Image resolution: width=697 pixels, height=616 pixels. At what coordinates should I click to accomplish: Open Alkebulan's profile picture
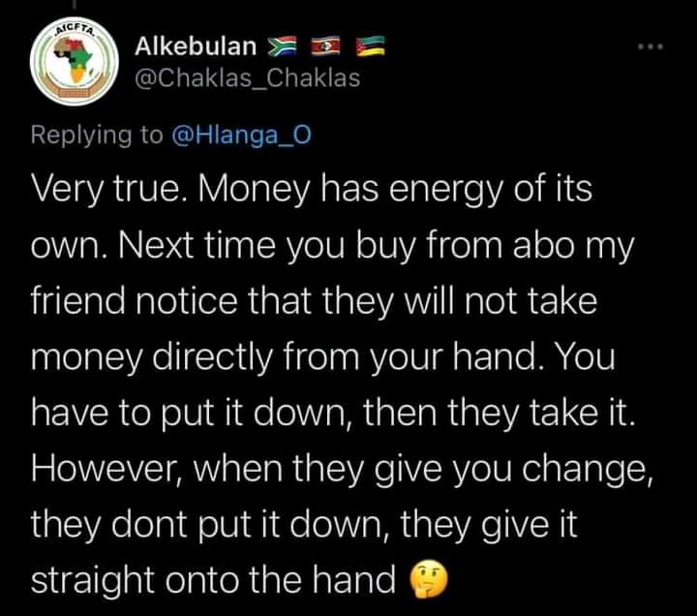click(x=75, y=61)
